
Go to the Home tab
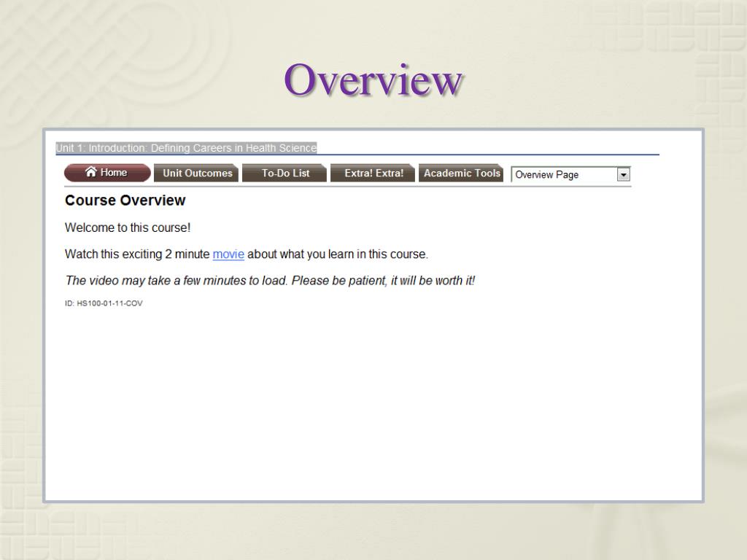point(108,173)
